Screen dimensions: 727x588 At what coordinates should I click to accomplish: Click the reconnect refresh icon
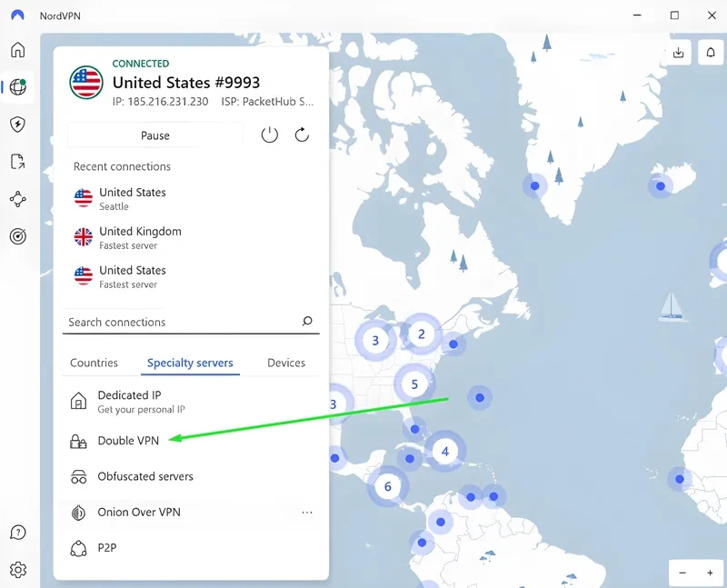tap(302, 135)
